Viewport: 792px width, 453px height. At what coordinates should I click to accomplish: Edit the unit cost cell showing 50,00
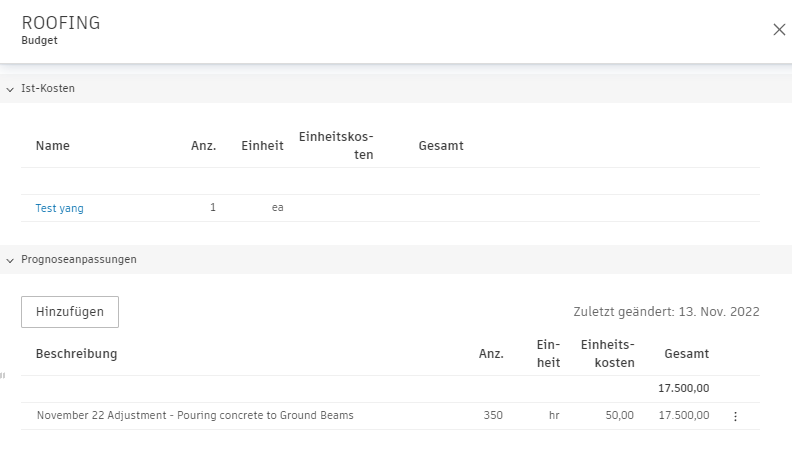pyautogui.click(x=620, y=416)
